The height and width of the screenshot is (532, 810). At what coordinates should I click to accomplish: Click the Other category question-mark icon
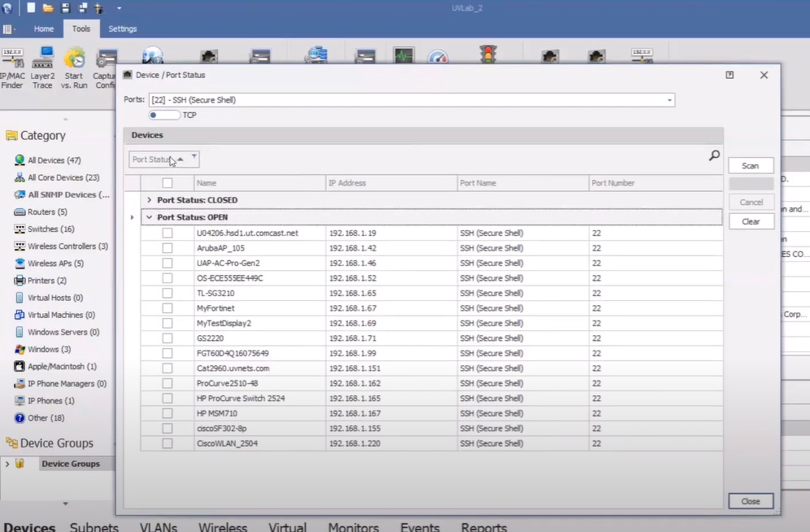coord(20,418)
